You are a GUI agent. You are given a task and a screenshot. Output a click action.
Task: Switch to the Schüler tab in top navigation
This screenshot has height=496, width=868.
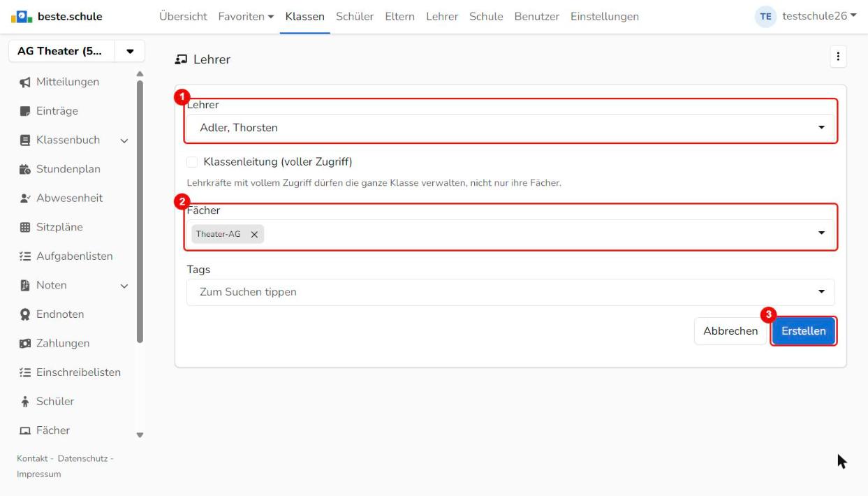click(x=355, y=17)
